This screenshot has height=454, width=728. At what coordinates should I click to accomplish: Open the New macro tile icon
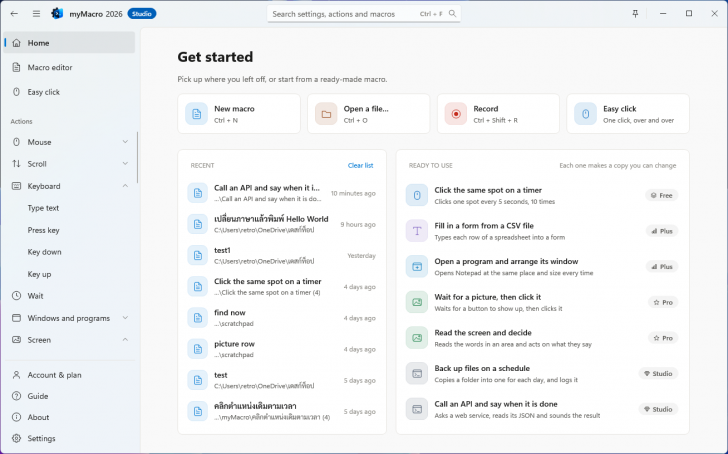[x=196, y=114]
